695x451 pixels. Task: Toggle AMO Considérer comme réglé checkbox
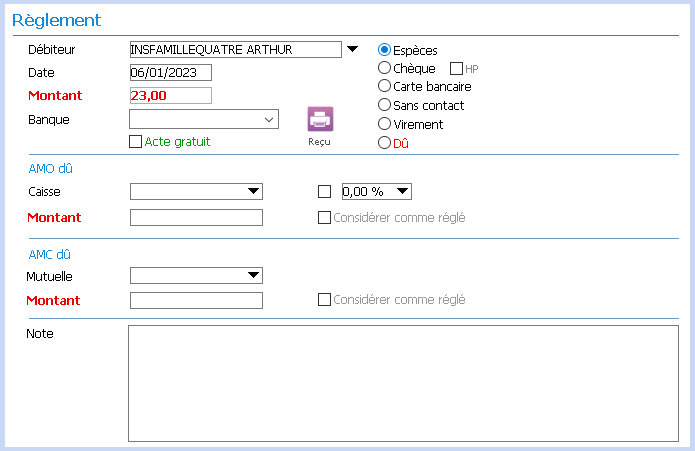[x=324, y=218]
